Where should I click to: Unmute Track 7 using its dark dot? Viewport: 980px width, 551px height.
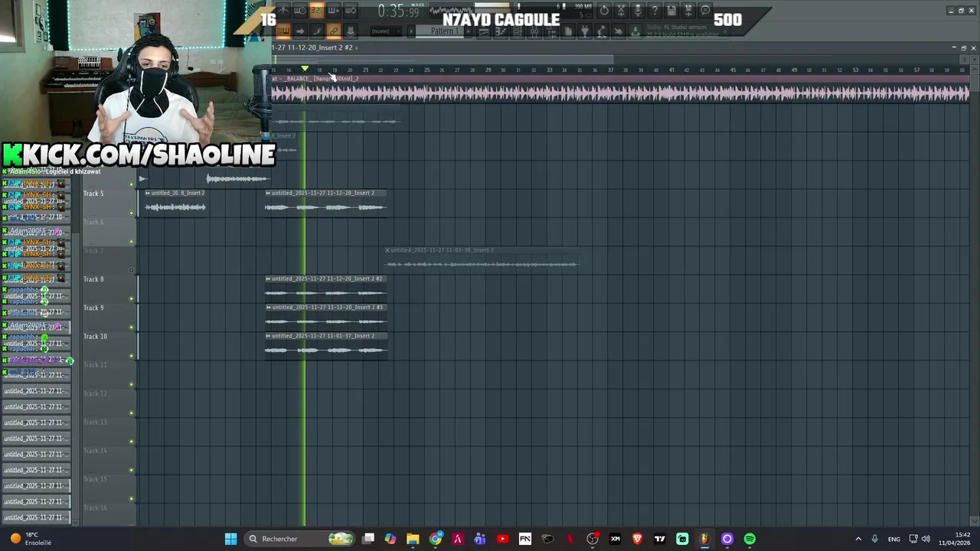(132, 270)
